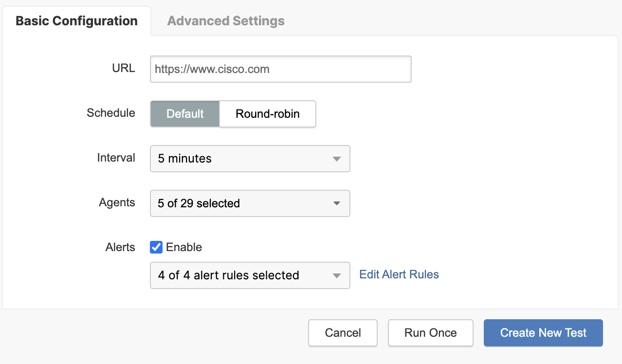Focus the URL input field
The image size is (622, 364).
280,69
